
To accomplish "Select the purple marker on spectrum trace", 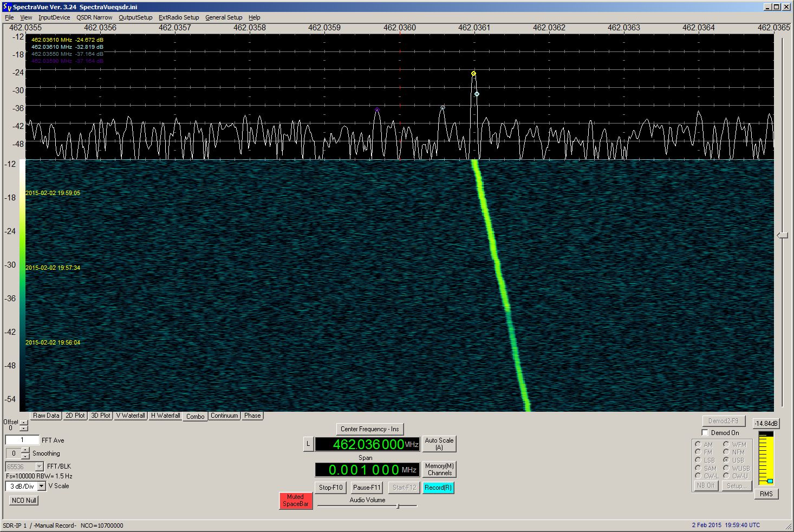I will point(377,110).
